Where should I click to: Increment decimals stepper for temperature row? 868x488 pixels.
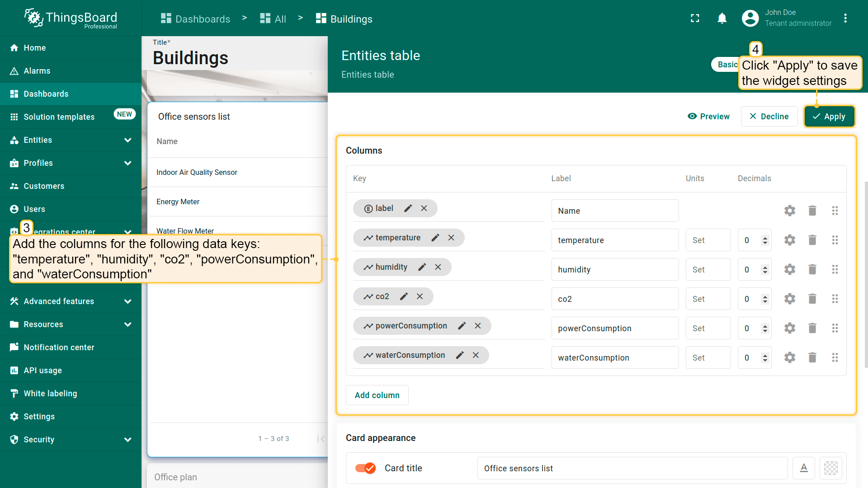765,238
